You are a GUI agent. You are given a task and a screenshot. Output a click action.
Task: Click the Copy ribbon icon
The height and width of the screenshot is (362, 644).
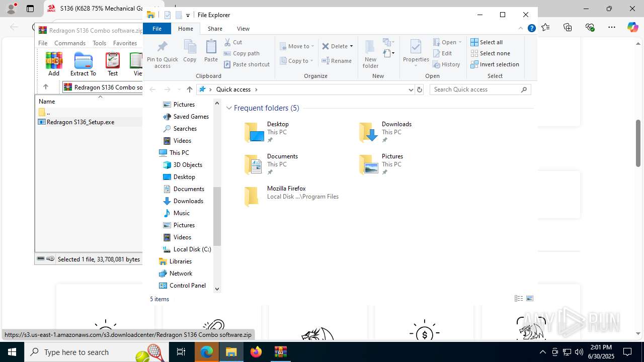(x=190, y=51)
